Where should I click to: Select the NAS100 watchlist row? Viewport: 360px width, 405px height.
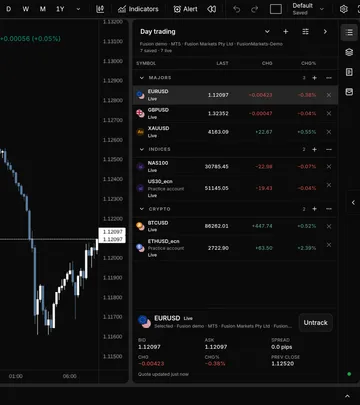235,166
